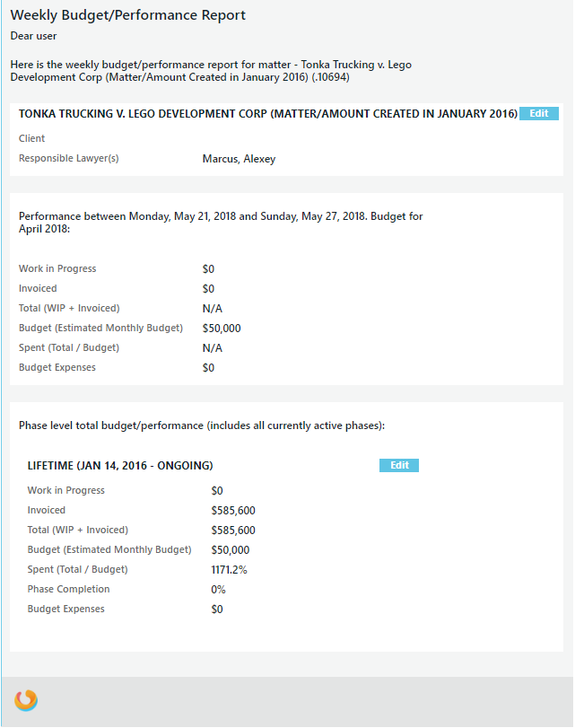Click the weekly Budget value $50,000
The width and height of the screenshot is (575, 728).
point(222,329)
